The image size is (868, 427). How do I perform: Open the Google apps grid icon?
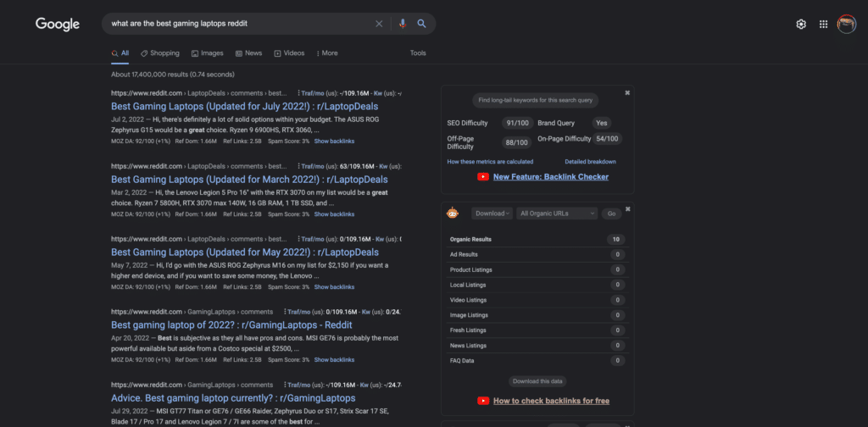(824, 25)
